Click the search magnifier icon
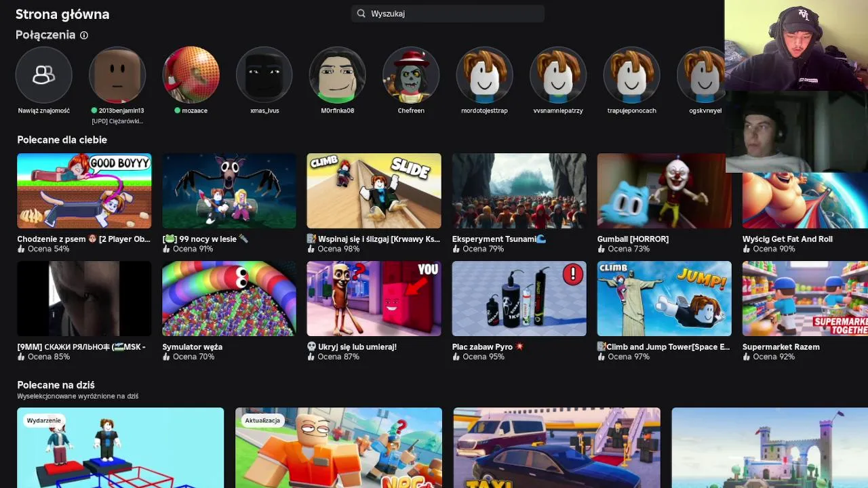This screenshot has width=868, height=488. (361, 14)
